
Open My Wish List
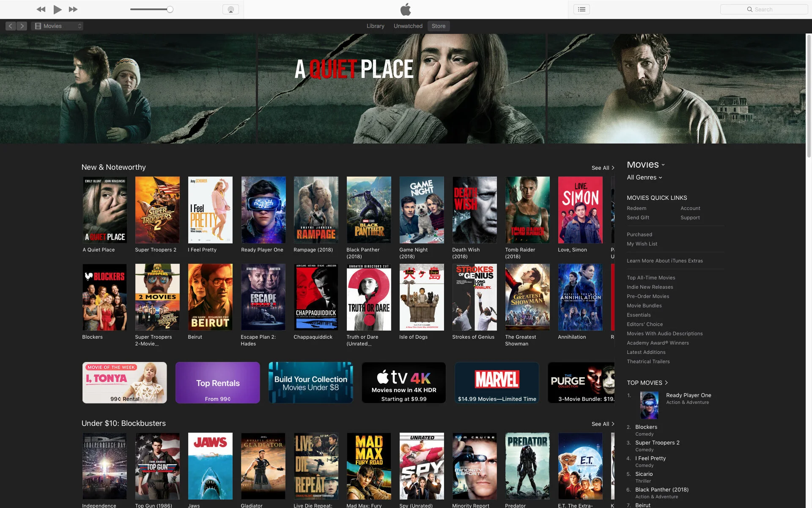(x=642, y=244)
